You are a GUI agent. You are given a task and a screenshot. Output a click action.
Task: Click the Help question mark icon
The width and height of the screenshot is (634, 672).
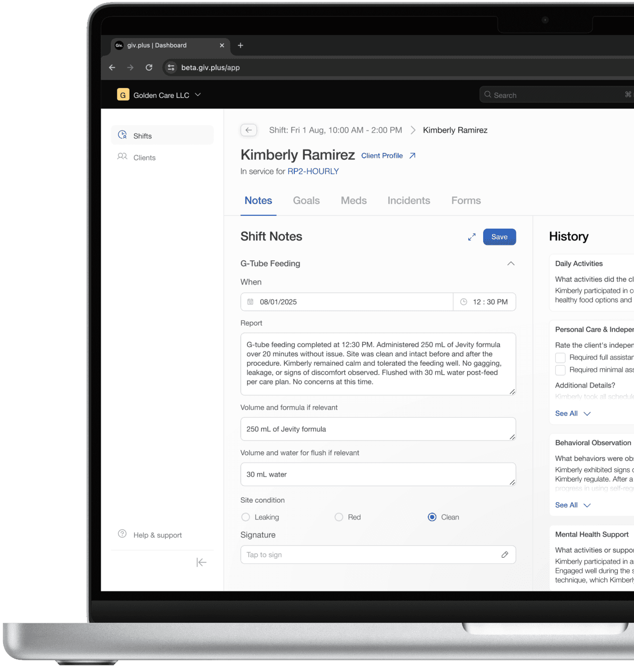coord(122,533)
